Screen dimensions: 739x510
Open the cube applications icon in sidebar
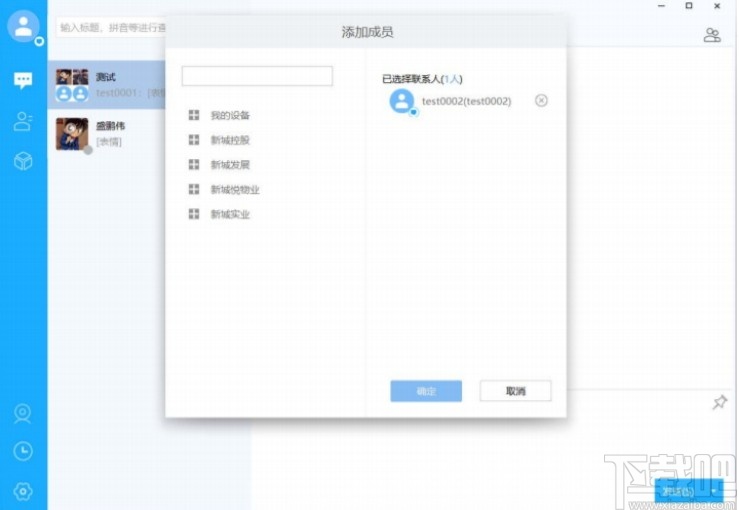point(23,161)
